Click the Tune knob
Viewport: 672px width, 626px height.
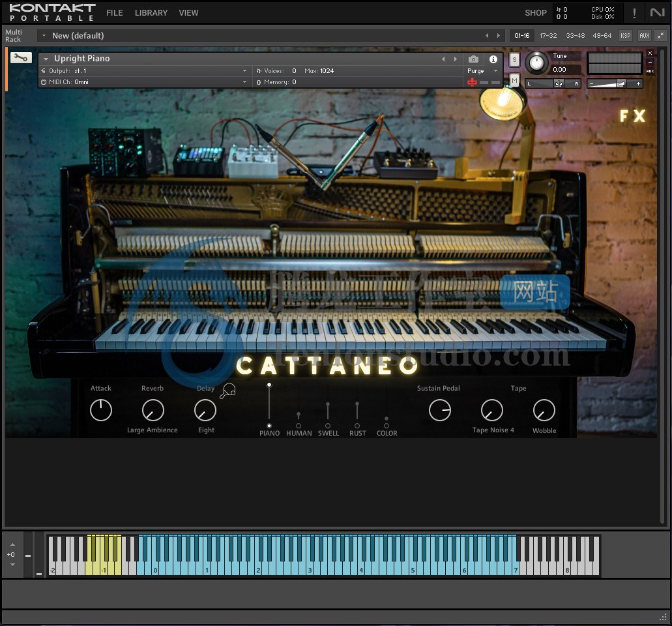[x=536, y=63]
